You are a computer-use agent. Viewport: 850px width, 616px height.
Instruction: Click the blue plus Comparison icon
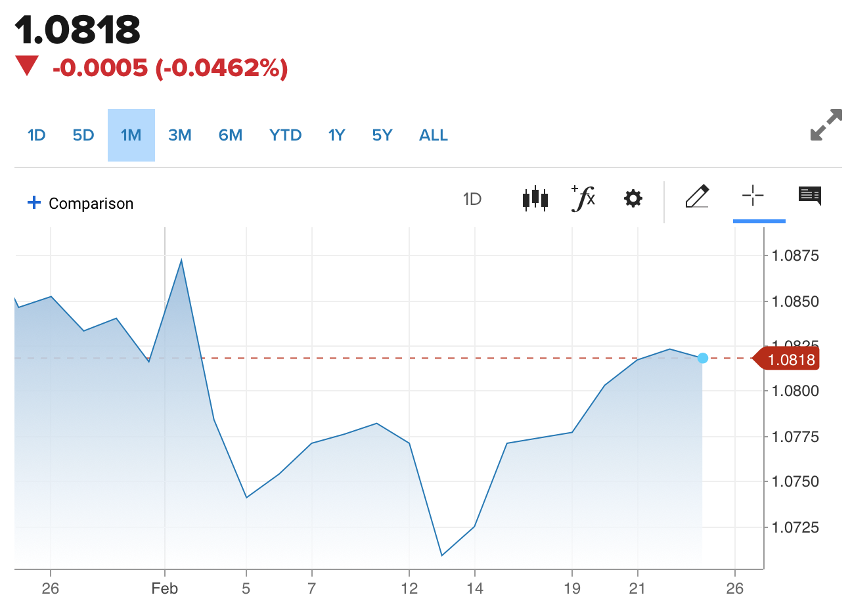[34, 202]
